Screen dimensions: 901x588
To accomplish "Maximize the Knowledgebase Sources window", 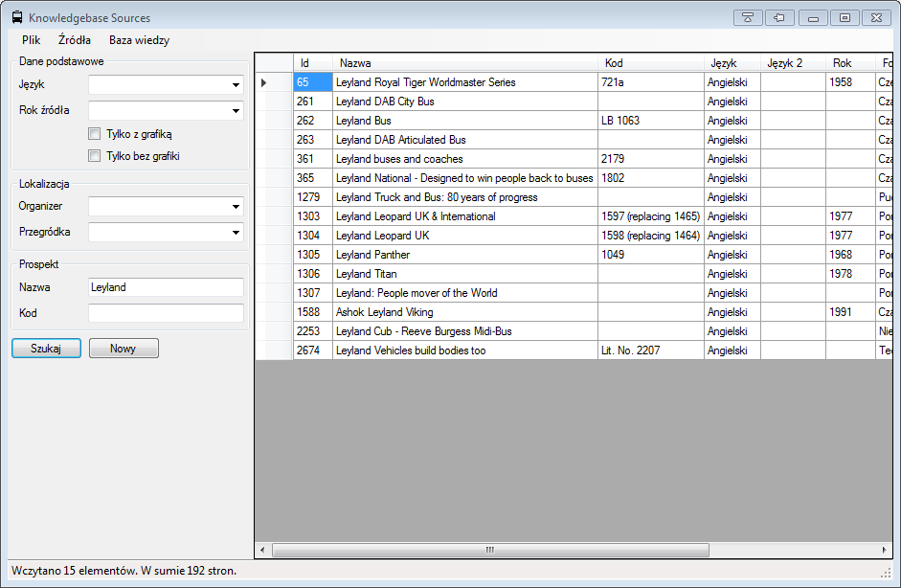I will 845,18.
